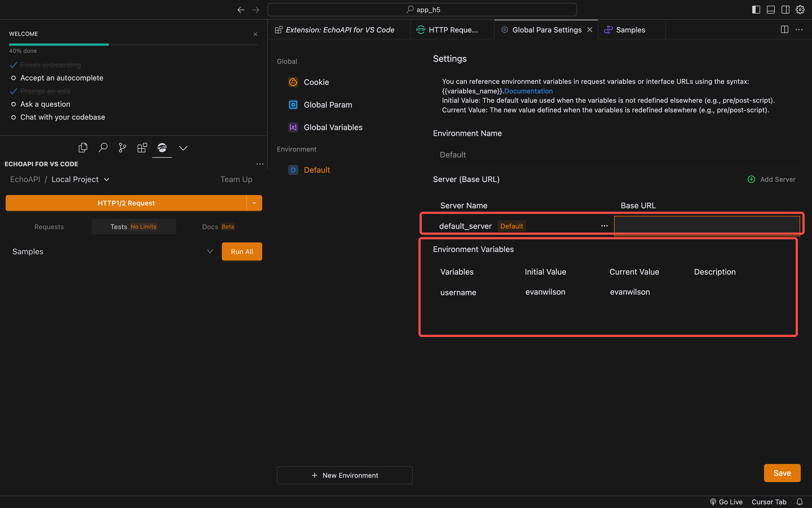Create a New Environment
The image size is (812, 508).
345,475
